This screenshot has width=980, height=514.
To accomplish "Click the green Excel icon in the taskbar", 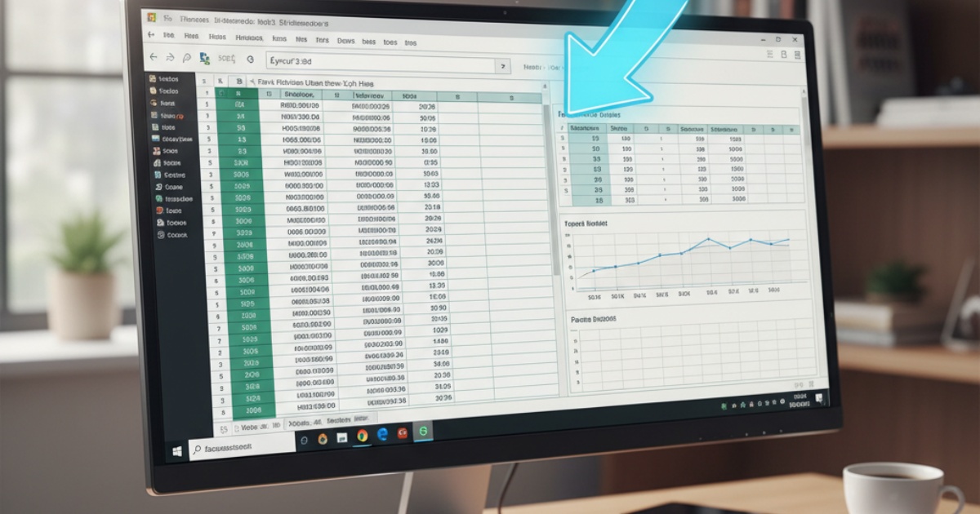I will 423,432.
